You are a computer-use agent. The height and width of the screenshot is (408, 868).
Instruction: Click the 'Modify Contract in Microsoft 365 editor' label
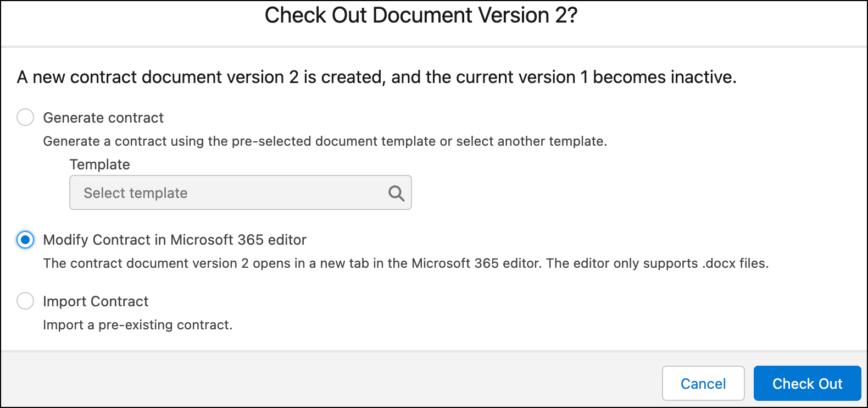(x=175, y=240)
